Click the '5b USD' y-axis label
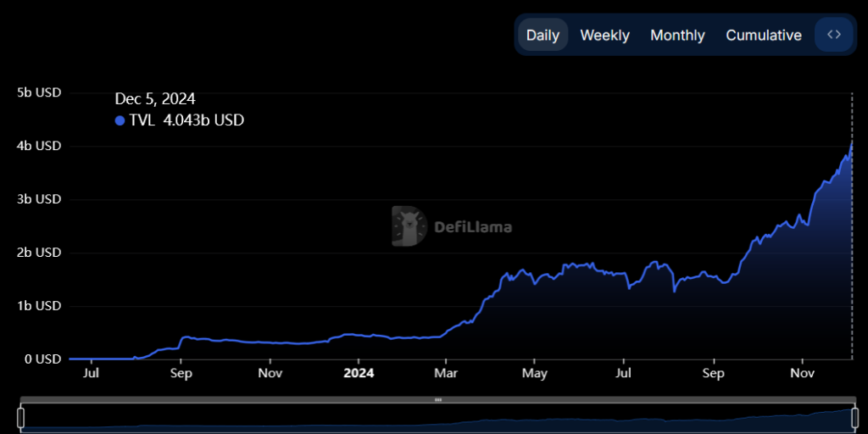The height and width of the screenshot is (434, 868). [x=39, y=92]
